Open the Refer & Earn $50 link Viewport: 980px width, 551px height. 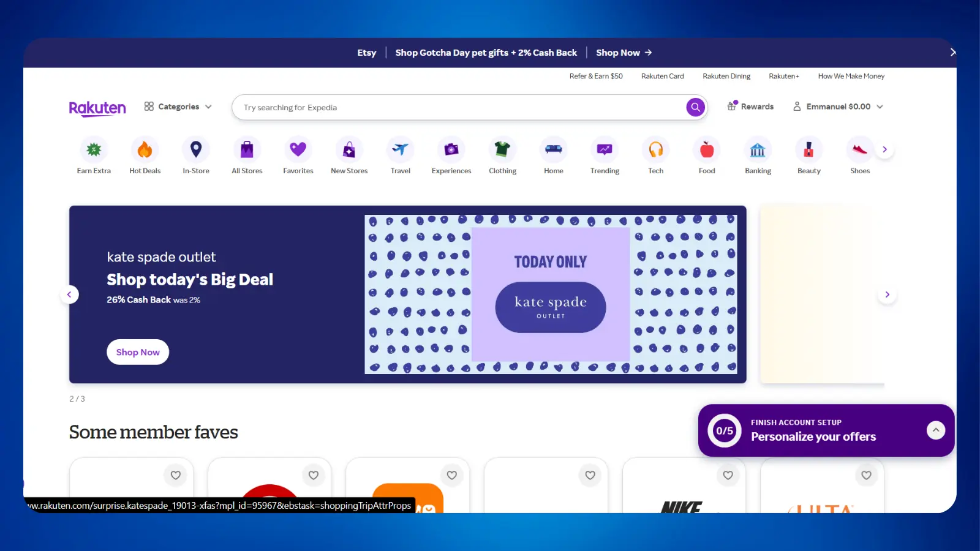[x=596, y=76]
